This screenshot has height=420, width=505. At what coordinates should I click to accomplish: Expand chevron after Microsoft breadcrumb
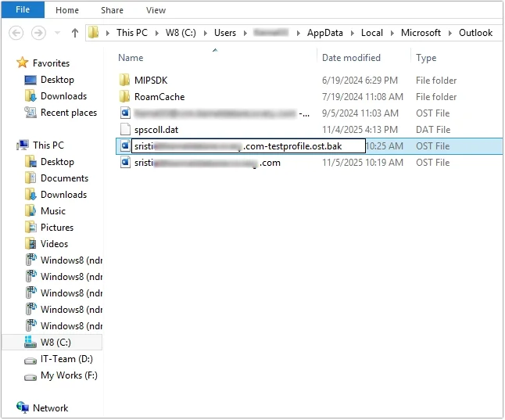(x=450, y=33)
